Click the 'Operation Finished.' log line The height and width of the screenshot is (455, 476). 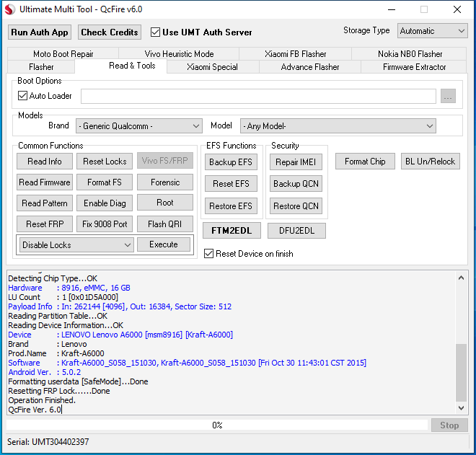(x=42, y=400)
